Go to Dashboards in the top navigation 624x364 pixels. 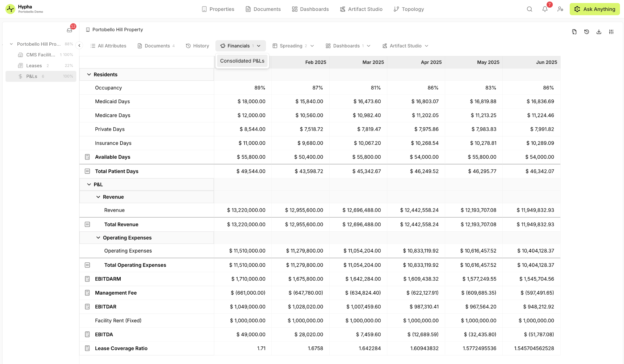point(310,9)
